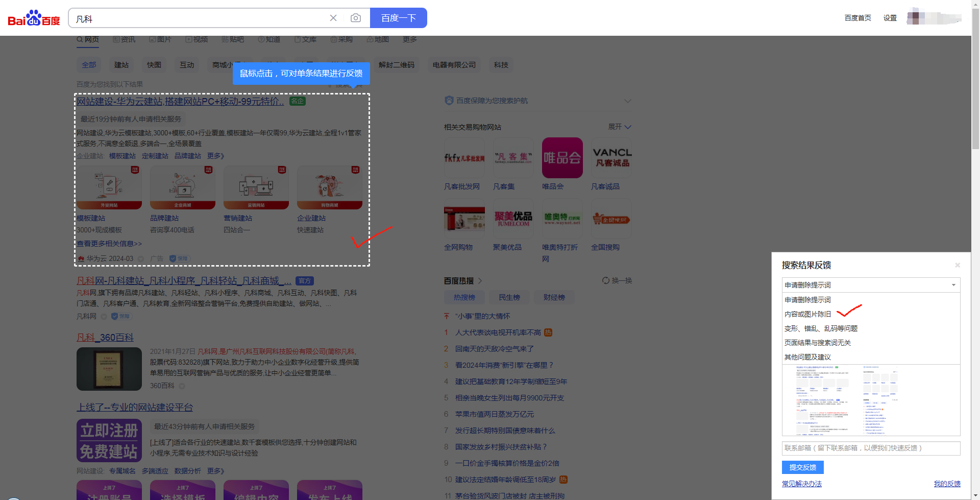Click 聚美优品 site icon
The image size is (980, 500).
pos(513,219)
